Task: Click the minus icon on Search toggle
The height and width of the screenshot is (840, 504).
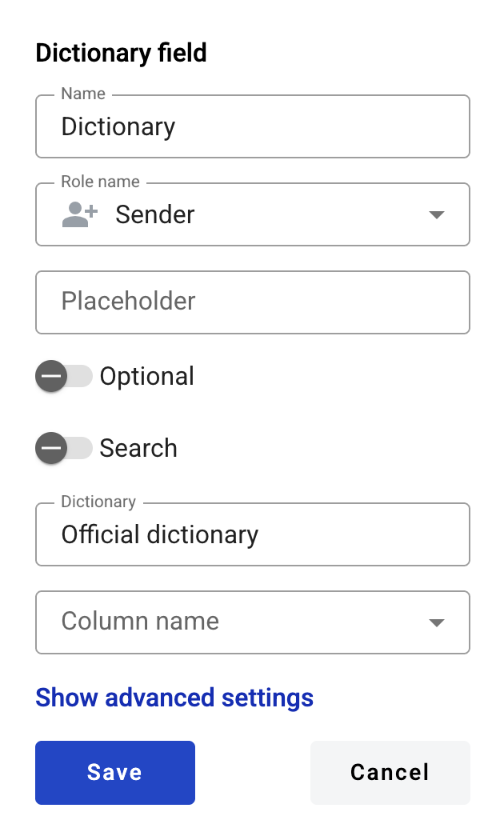Action: 51,448
